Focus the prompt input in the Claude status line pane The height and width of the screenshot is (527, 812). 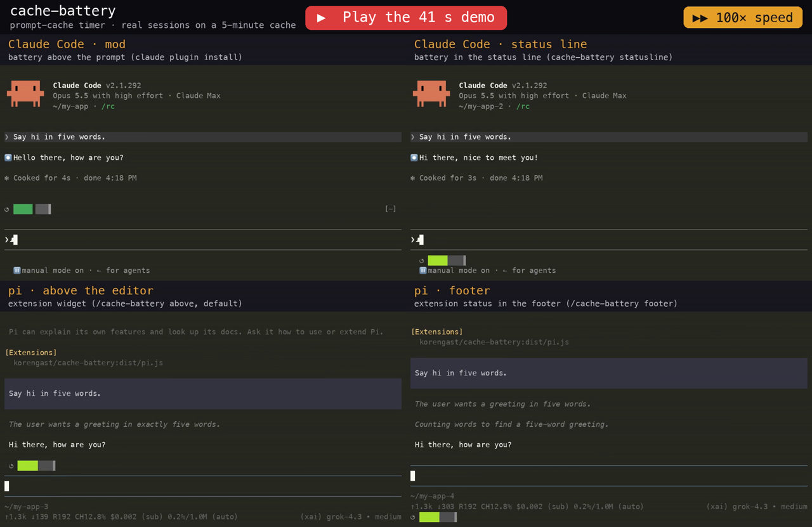click(x=609, y=240)
